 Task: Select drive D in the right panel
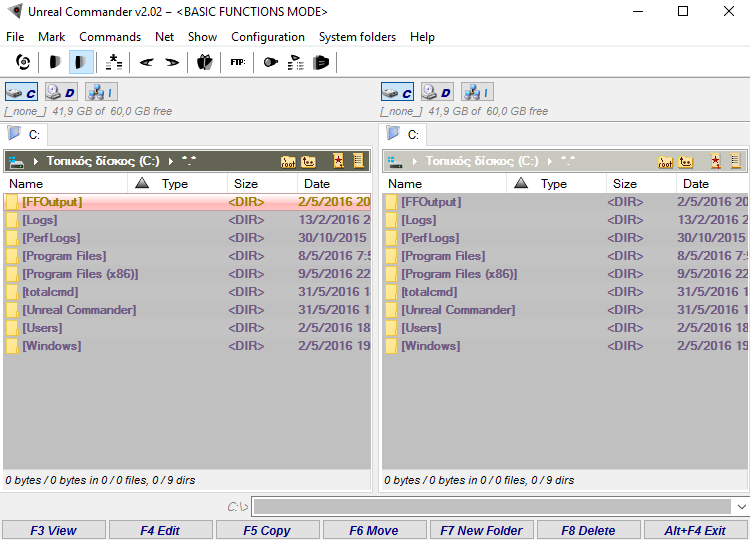437,92
